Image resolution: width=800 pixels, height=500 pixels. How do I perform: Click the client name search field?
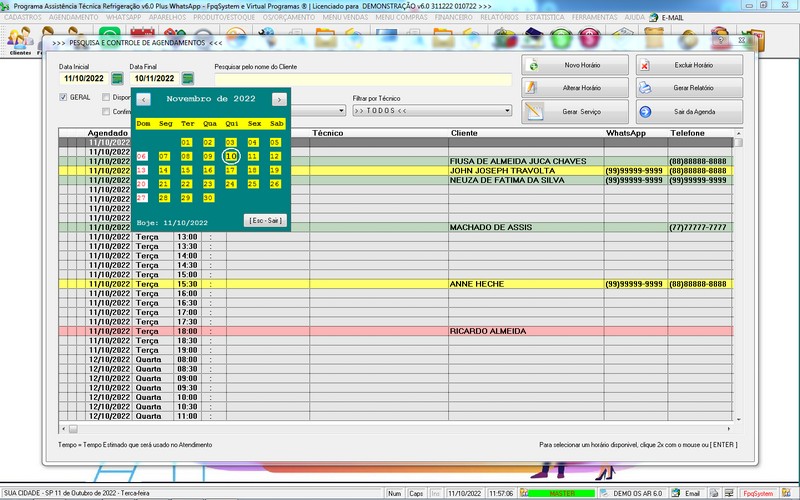point(363,79)
